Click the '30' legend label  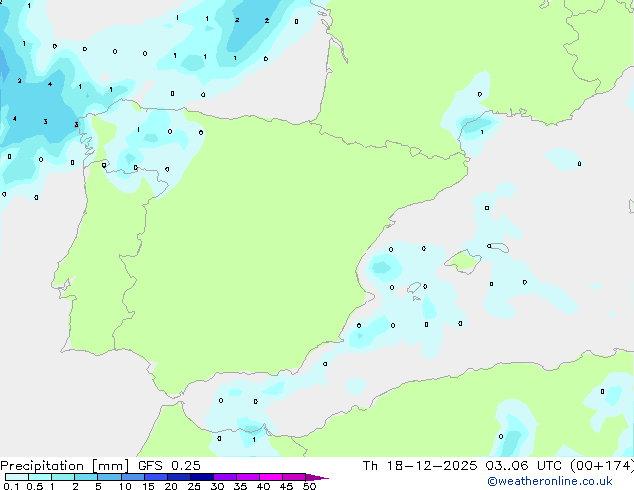[x=217, y=486]
